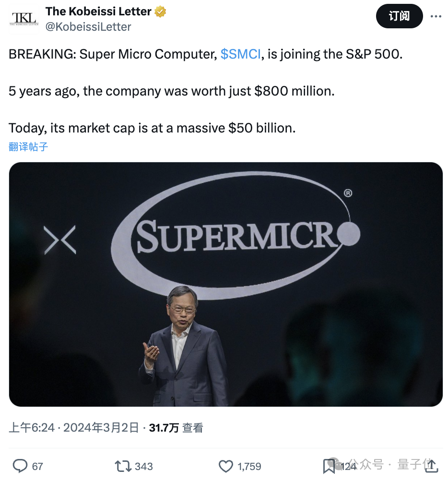Click the gold verified badge
Image resolution: width=448 pixels, height=482 pixels.
point(160,12)
